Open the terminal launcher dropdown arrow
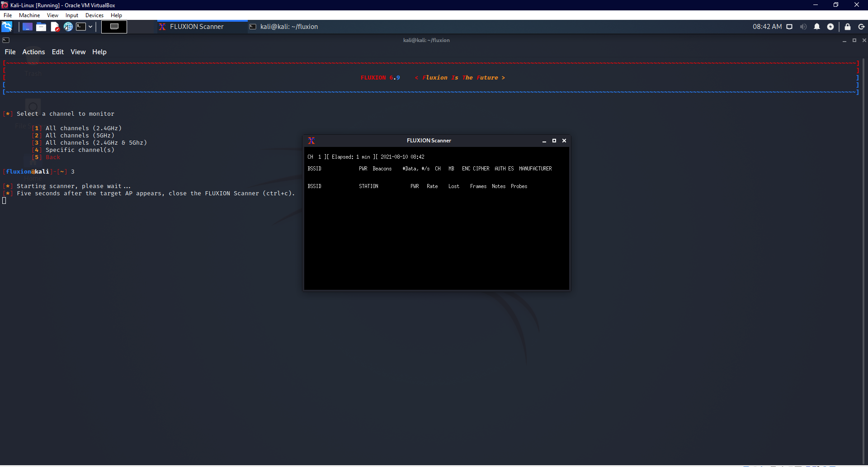 tap(90, 27)
